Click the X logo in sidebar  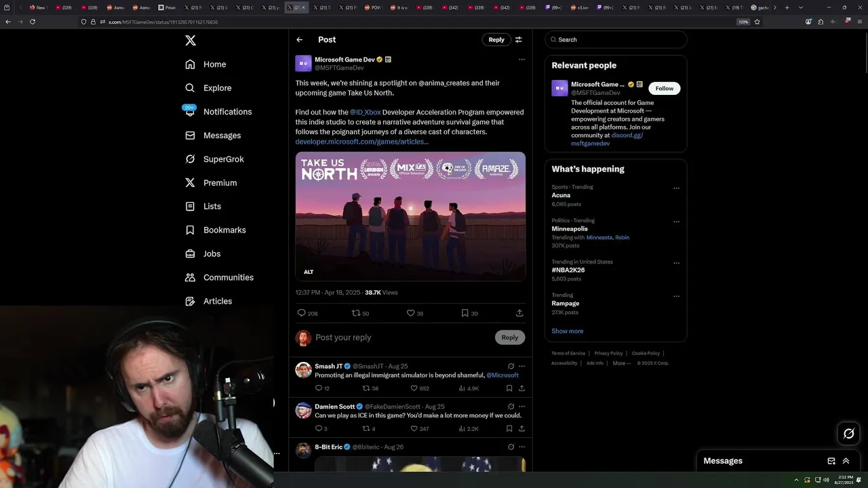(191, 41)
